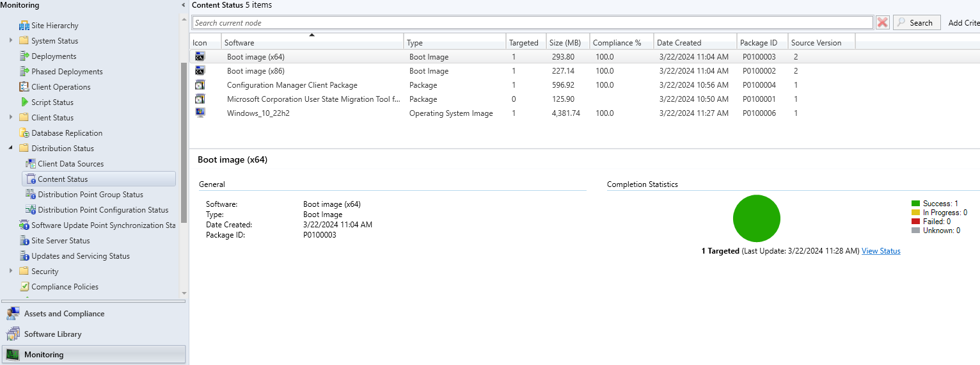The width and height of the screenshot is (980, 365).
Task: Collapse the Distribution Status tree node
Action: pyautogui.click(x=11, y=149)
